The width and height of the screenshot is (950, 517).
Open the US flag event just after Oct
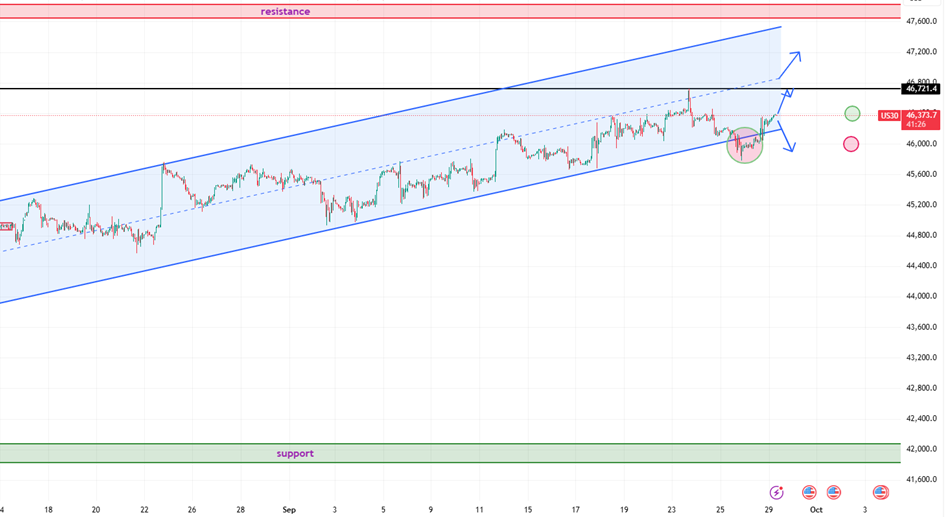click(x=834, y=492)
